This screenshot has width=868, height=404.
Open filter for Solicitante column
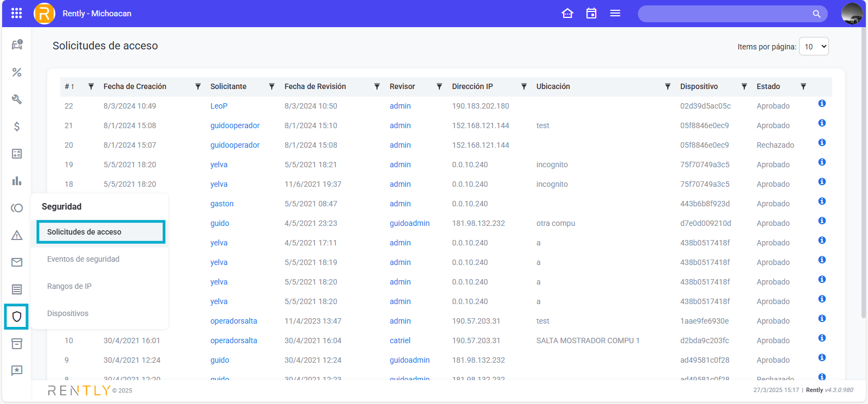tap(272, 86)
